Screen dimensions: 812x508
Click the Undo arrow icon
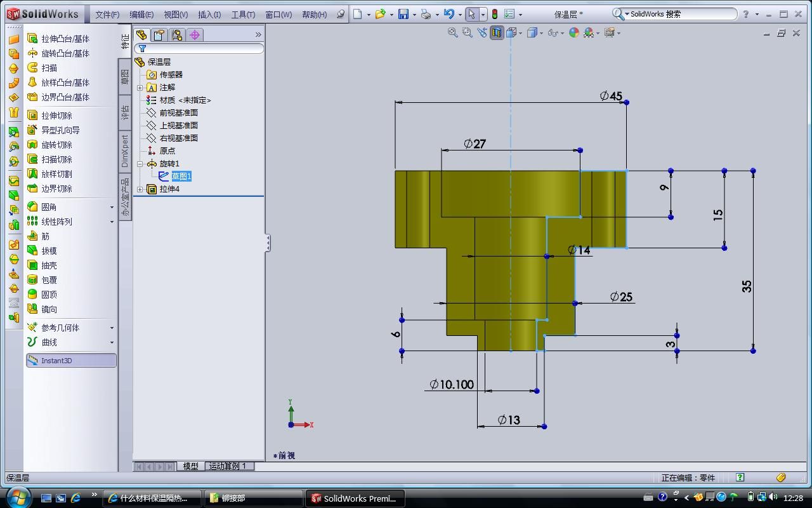pos(449,14)
